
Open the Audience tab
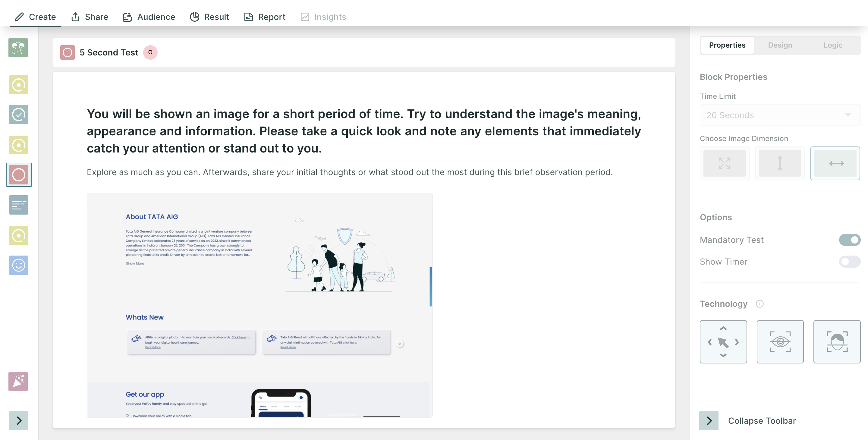pyautogui.click(x=149, y=17)
